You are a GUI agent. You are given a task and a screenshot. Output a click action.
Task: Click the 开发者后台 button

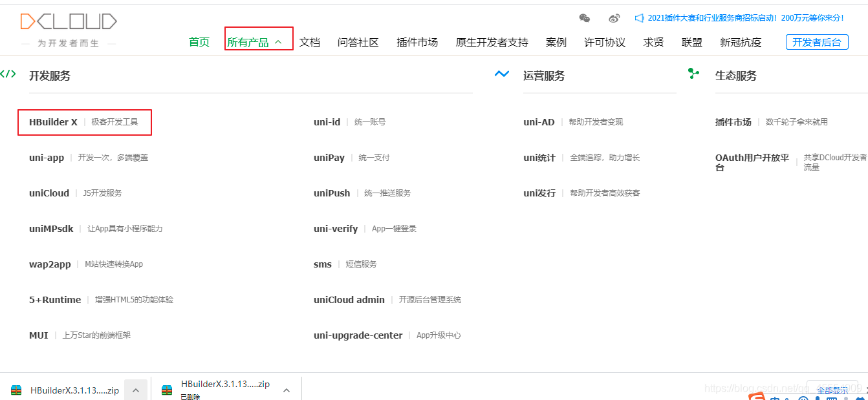click(817, 42)
